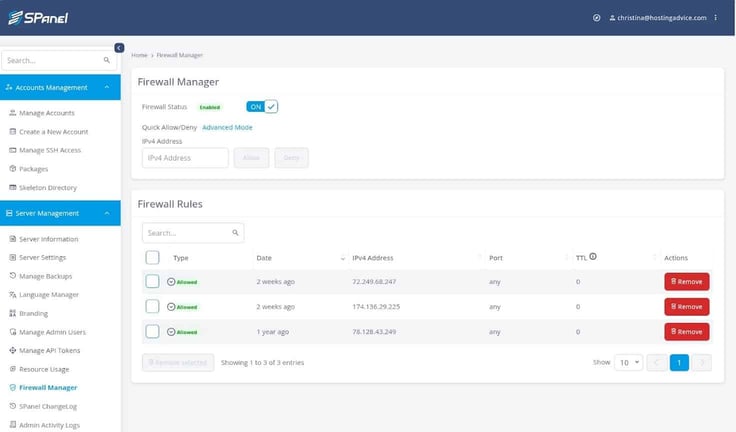Viewport: 736px width, 432px height.
Task: Click the Create a New Account icon
Action: pyautogui.click(x=13, y=131)
